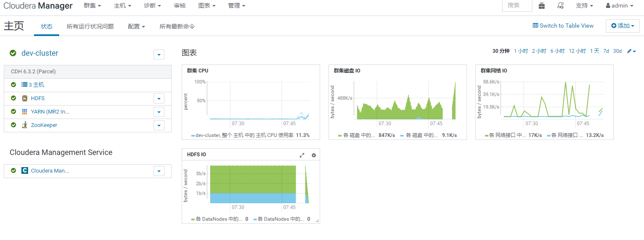Open the running commands icon in header
644x240 pixels.
[x=560, y=5]
